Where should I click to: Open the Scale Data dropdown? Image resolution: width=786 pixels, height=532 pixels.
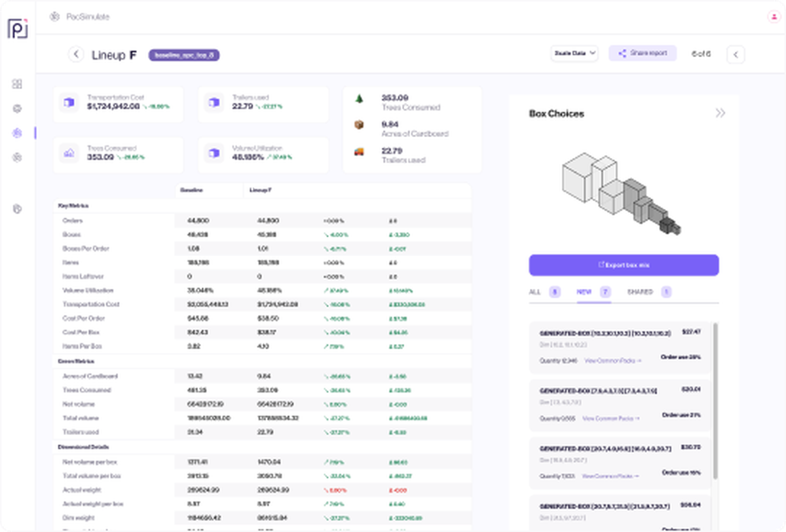tap(575, 54)
